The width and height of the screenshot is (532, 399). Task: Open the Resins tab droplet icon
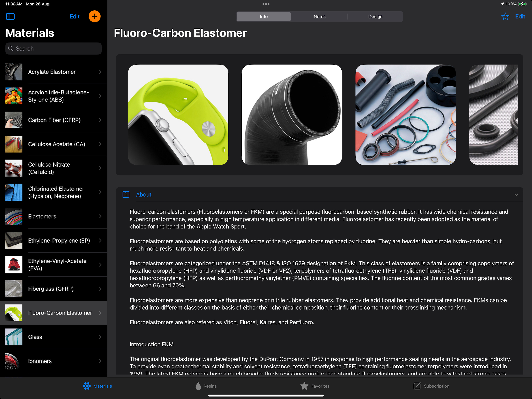pyautogui.click(x=198, y=386)
